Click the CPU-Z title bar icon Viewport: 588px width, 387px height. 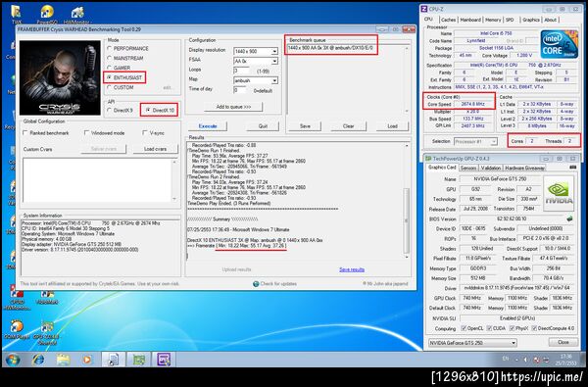pos(424,9)
